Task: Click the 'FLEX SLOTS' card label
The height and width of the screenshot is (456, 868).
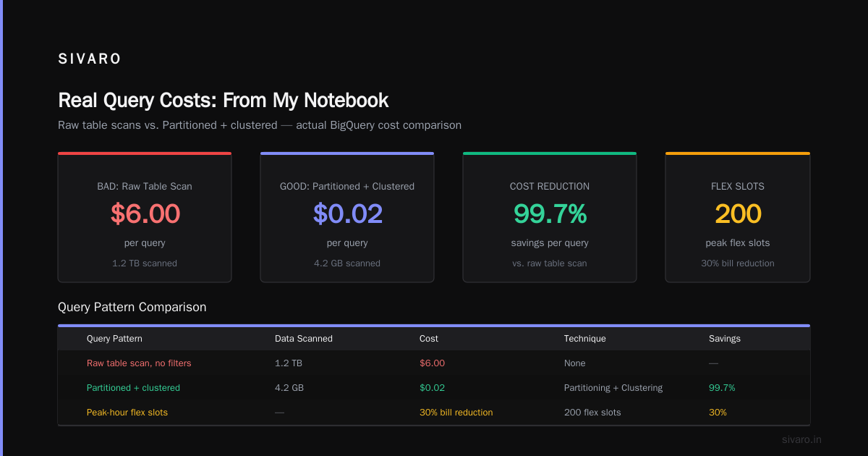Action: click(738, 186)
